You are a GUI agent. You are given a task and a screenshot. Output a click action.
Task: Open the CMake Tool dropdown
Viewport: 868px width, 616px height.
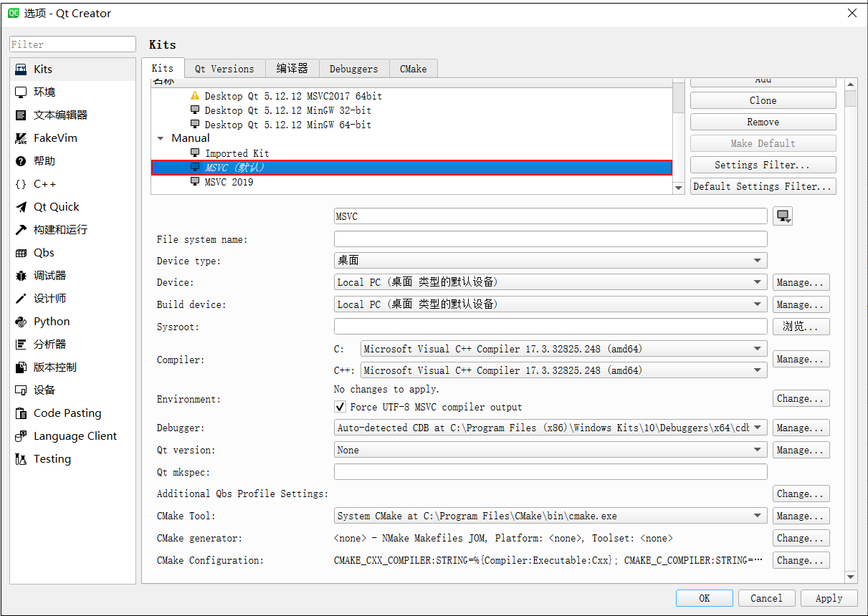[x=550, y=516]
